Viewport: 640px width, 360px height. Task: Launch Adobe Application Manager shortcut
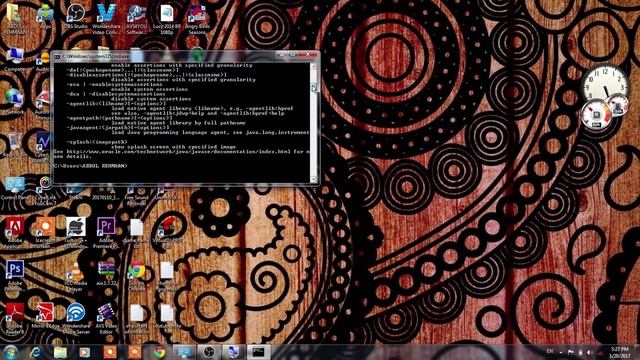[x=15, y=233]
